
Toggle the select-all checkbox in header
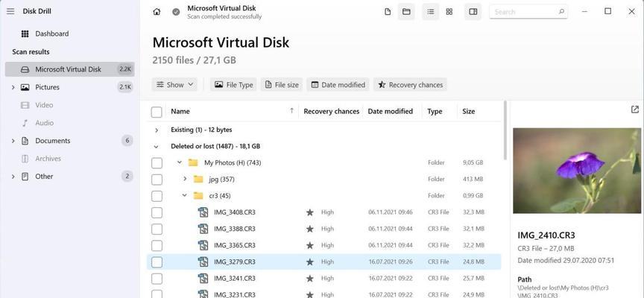point(157,112)
